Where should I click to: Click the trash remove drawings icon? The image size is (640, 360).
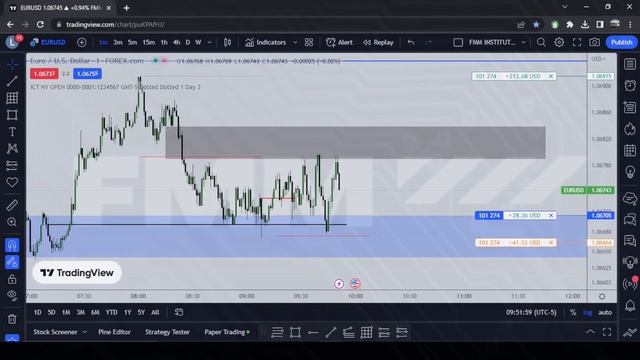(x=12, y=319)
